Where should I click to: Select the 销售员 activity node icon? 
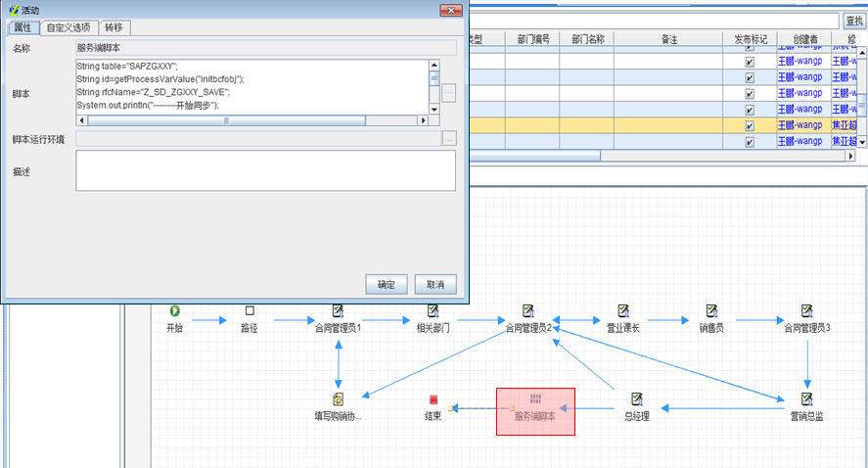pos(711,311)
